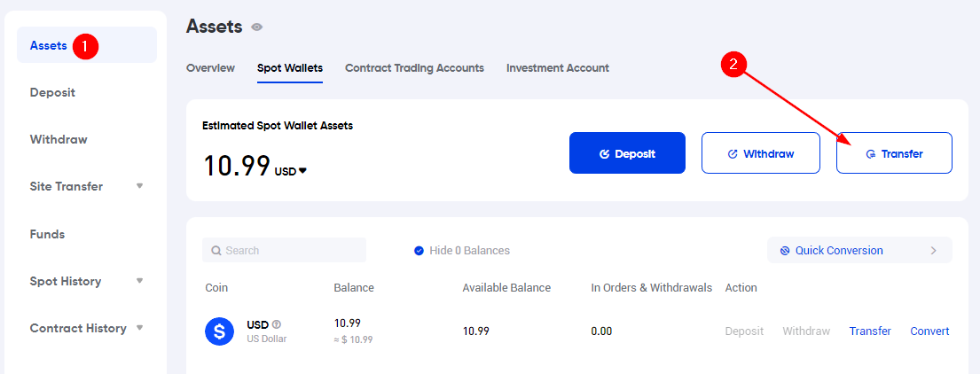Viewport: 980px width, 374px height.
Task: Click Transfer link in USD row
Action: tap(870, 331)
